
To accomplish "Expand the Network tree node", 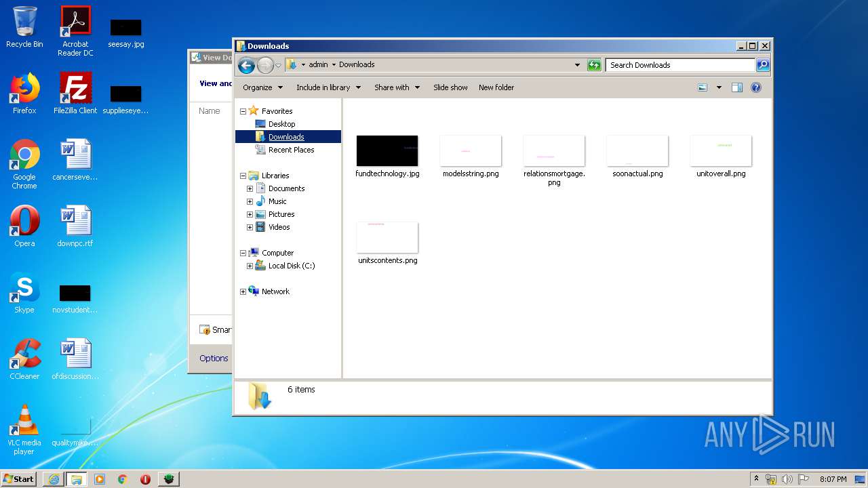I will click(x=243, y=291).
